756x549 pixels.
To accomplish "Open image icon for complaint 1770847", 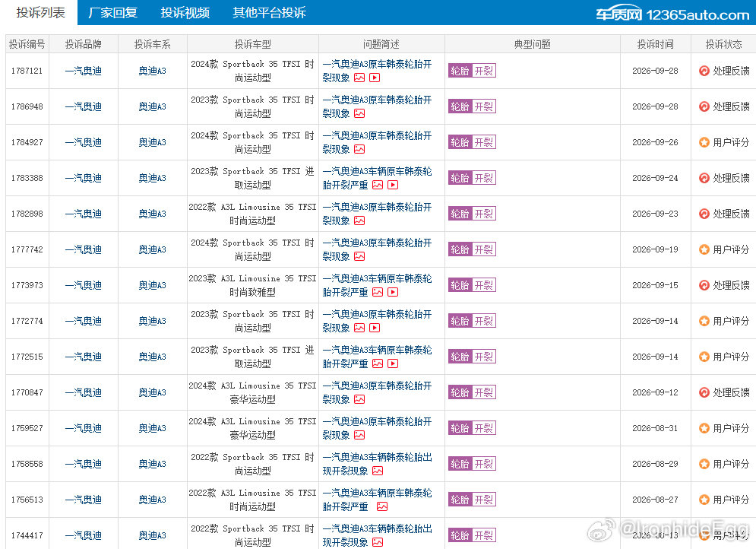I will [x=359, y=399].
